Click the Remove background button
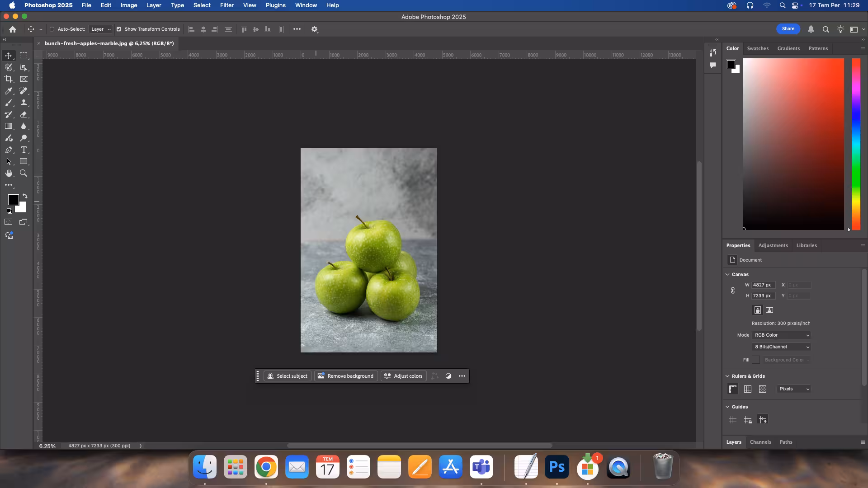868x488 pixels. coord(346,376)
